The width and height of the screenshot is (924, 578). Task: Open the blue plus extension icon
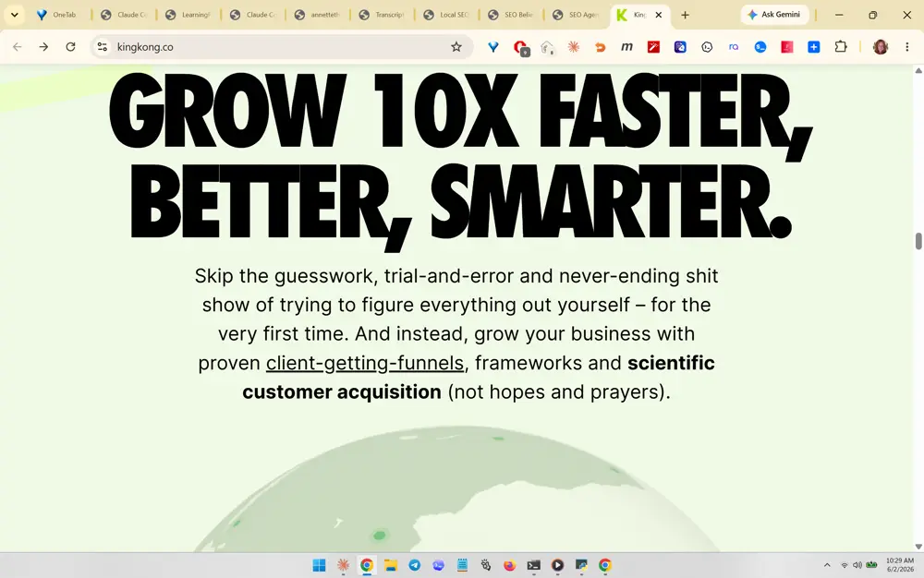(814, 47)
